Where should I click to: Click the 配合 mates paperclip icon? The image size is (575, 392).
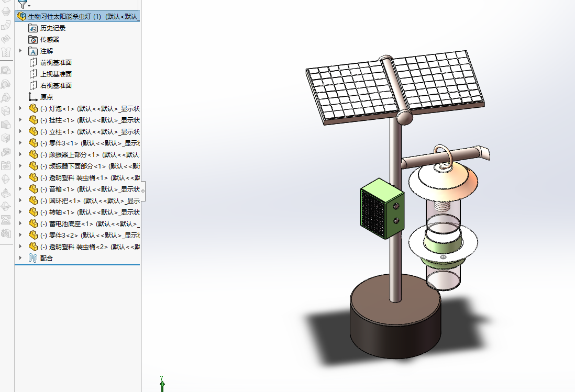(33, 259)
